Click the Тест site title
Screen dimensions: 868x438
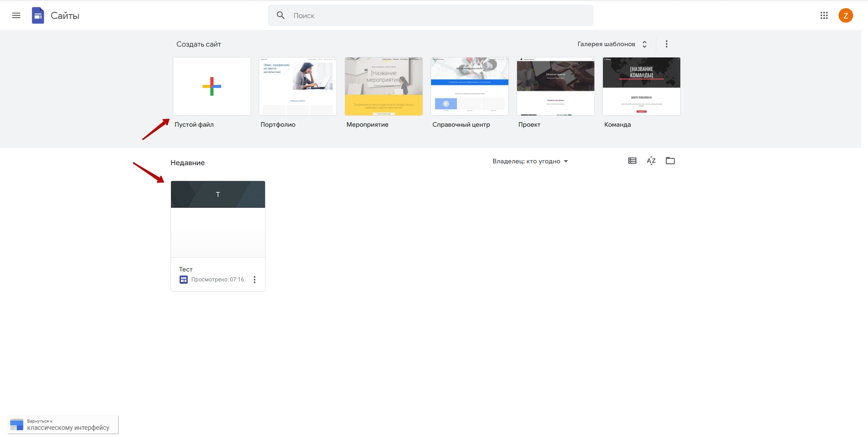click(186, 269)
